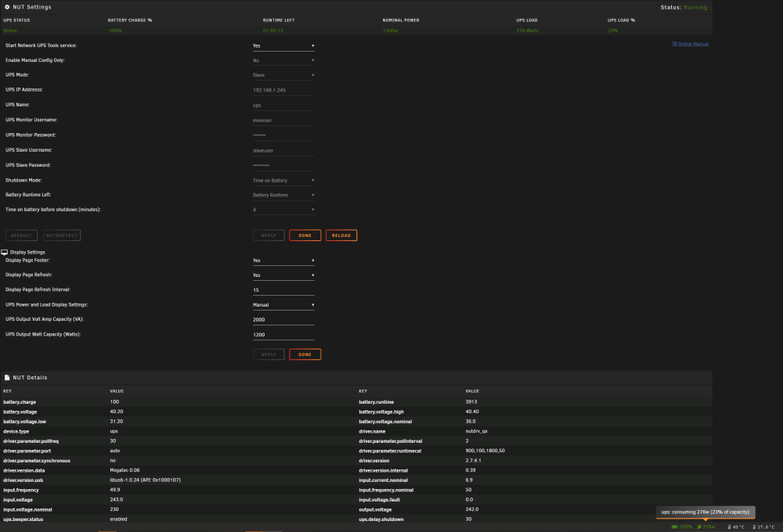This screenshot has width=783, height=532.
Task: Click the battery.voltage.high value 40.40
Action: tap(472, 412)
